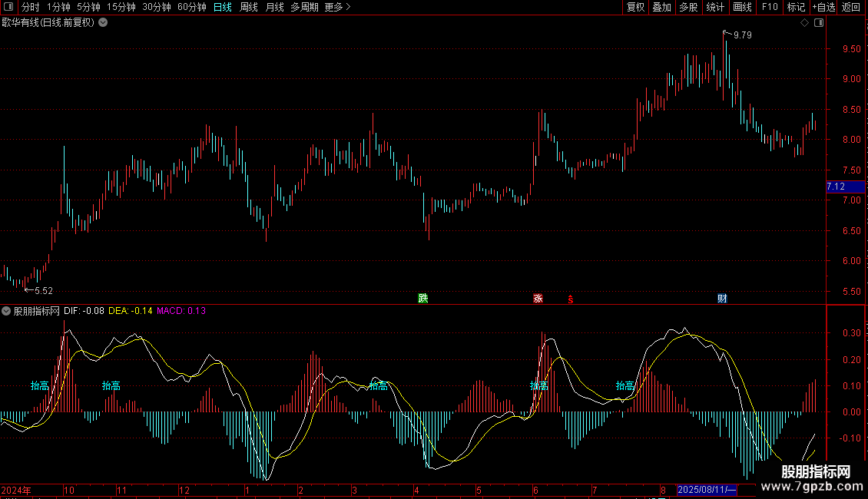Select the 60分钟 period tab
868x499 pixels.
(x=191, y=7)
